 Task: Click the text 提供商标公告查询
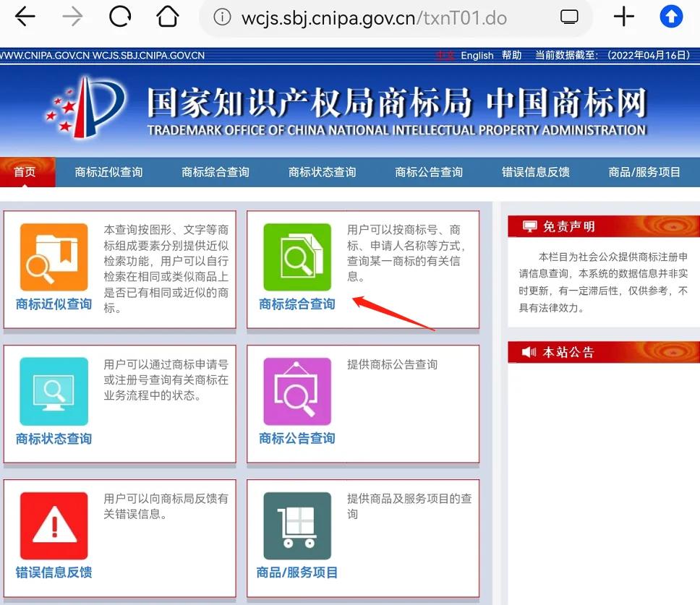point(392,364)
